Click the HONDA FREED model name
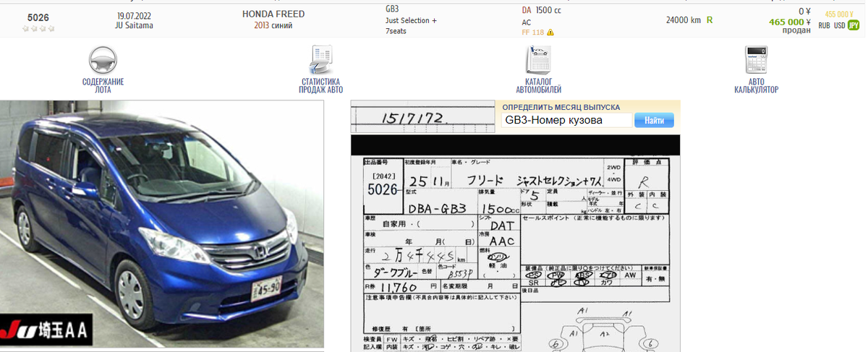Viewport: 868px width, 352px height. point(273,14)
